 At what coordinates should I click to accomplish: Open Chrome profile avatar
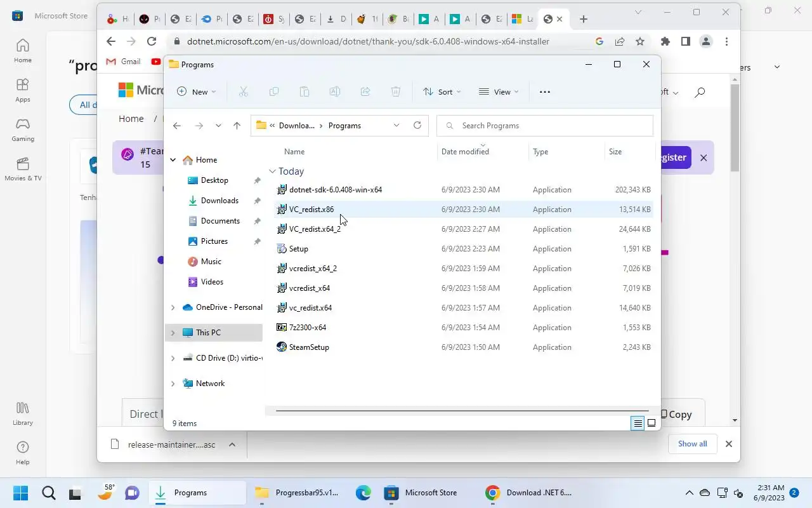point(706,41)
